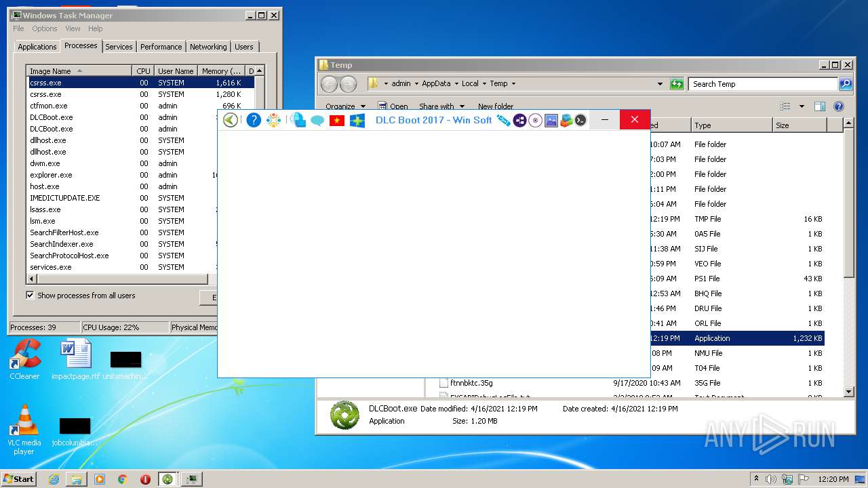The image size is (868, 488).
Task: Switch to Services tab
Action: (x=119, y=47)
